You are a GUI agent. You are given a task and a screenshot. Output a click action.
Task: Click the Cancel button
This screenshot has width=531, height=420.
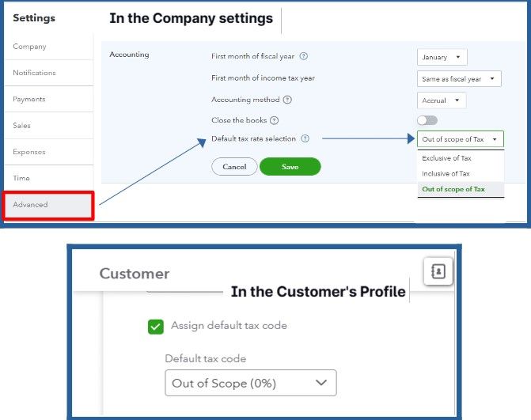click(234, 167)
